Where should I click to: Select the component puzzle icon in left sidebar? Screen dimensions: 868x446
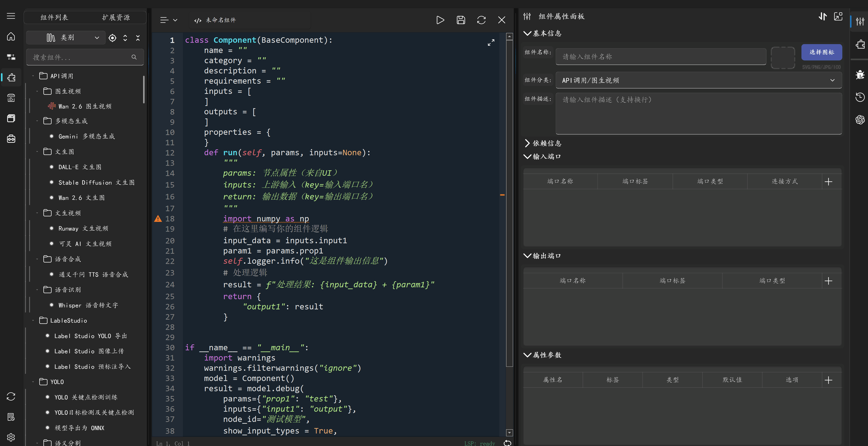pos(11,78)
